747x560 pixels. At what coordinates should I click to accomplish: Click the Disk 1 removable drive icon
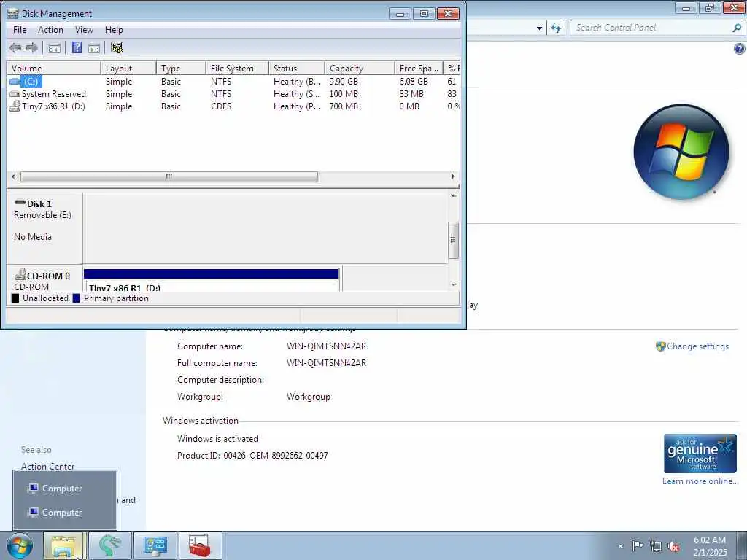tap(20, 202)
